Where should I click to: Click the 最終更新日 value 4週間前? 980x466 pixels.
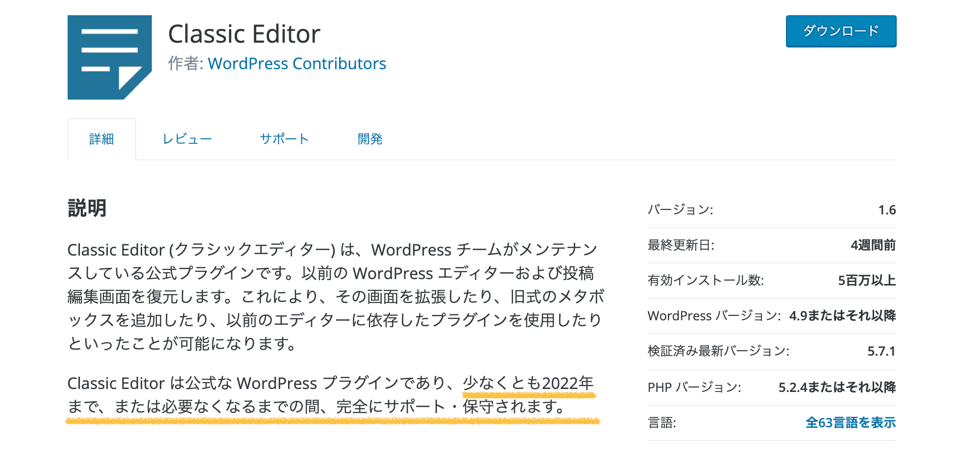click(873, 245)
